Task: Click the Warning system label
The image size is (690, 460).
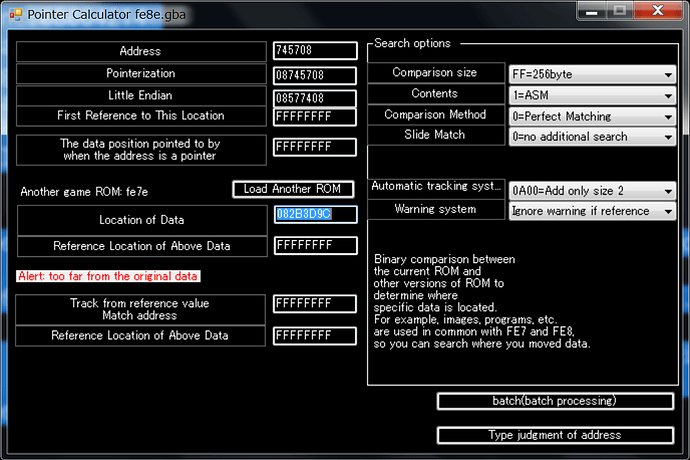Action: (x=435, y=210)
